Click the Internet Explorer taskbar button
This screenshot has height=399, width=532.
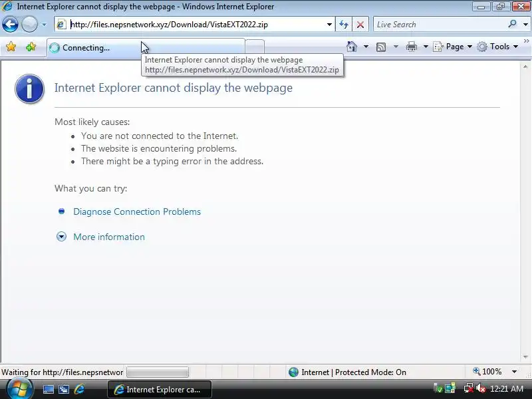point(160,390)
